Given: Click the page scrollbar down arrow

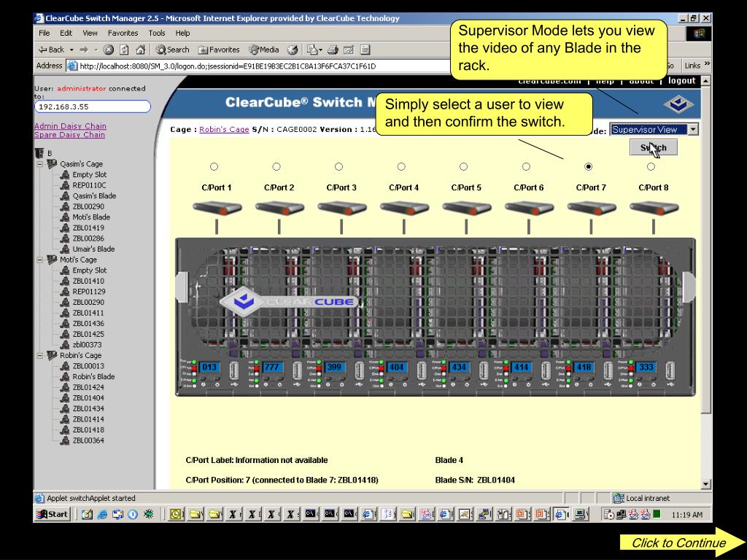Looking at the screenshot, I should pos(706,484).
